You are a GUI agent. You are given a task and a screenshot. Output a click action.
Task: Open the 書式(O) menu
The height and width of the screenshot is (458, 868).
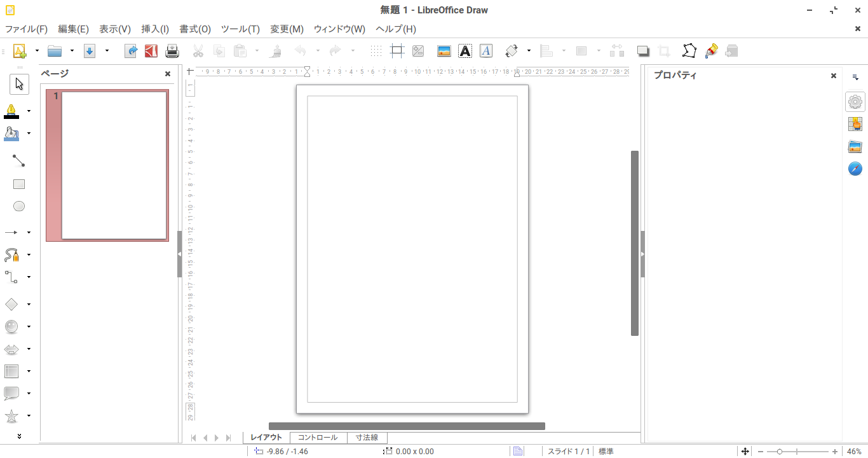coord(194,29)
